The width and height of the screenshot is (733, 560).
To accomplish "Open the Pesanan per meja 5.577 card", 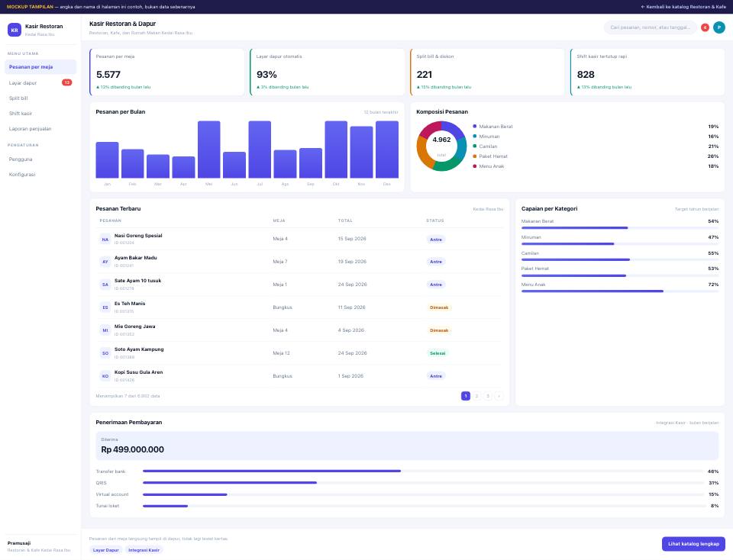I will (167, 72).
